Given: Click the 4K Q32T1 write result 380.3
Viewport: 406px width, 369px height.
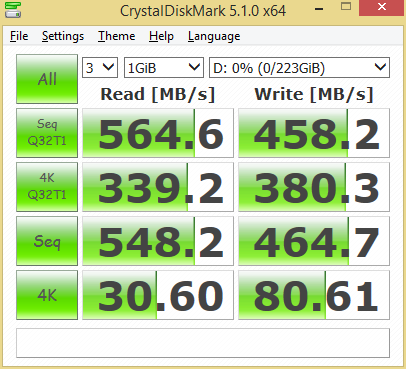Looking at the screenshot, I should pyautogui.click(x=314, y=187).
